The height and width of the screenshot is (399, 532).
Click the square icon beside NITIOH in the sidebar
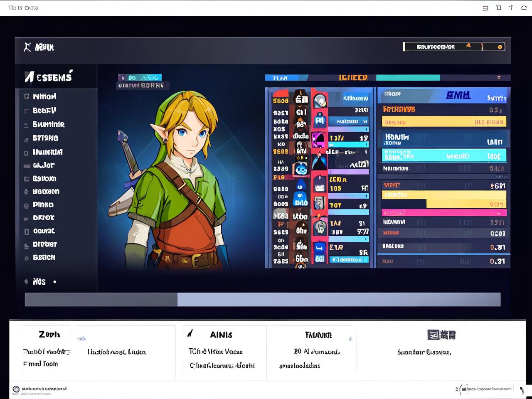(x=27, y=96)
